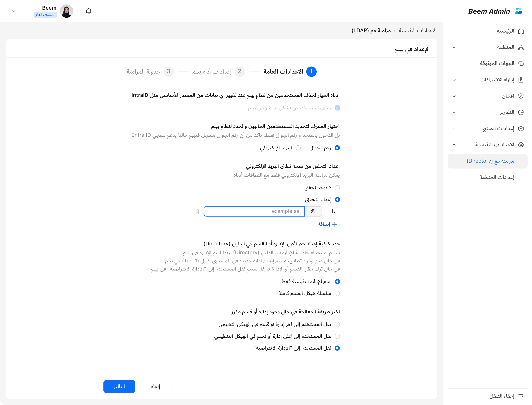Click the pie chart icon for التقارير

pyautogui.click(x=521, y=112)
